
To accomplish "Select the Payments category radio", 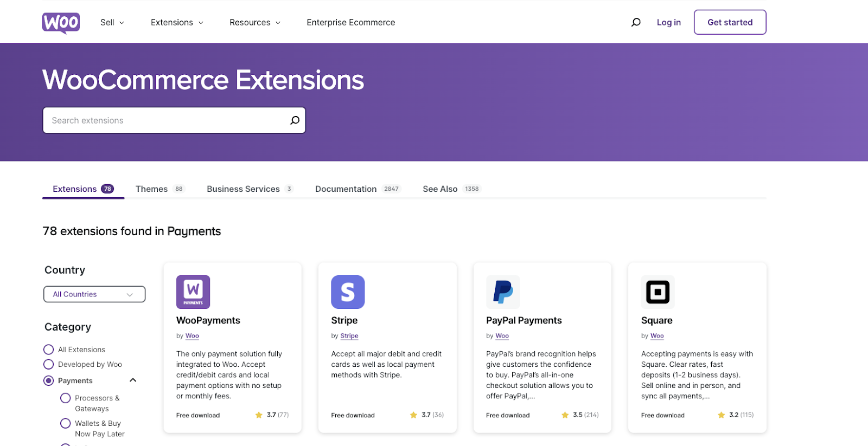I will [x=49, y=380].
